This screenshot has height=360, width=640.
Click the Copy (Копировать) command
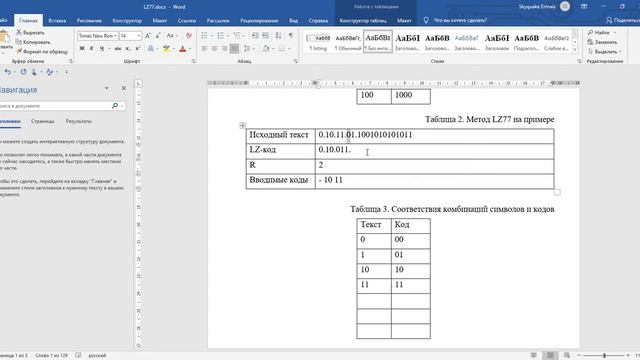point(33,42)
